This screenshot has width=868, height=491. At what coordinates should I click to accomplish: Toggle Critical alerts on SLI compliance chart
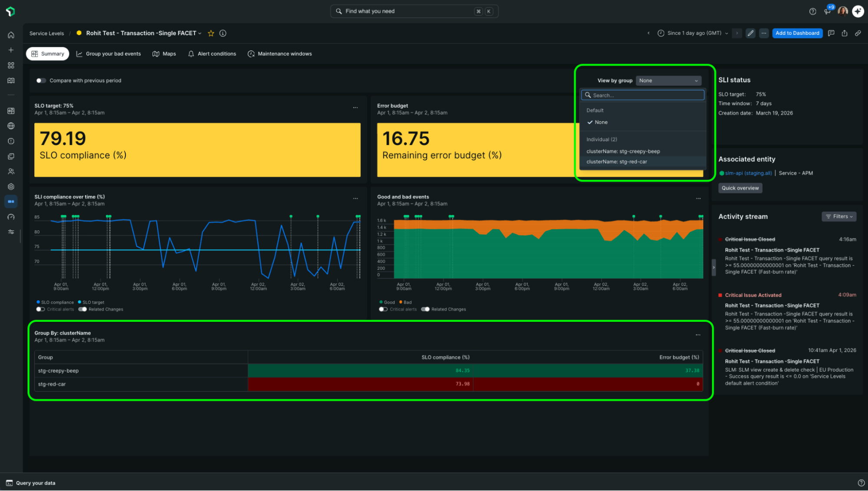pyautogui.click(x=40, y=309)
